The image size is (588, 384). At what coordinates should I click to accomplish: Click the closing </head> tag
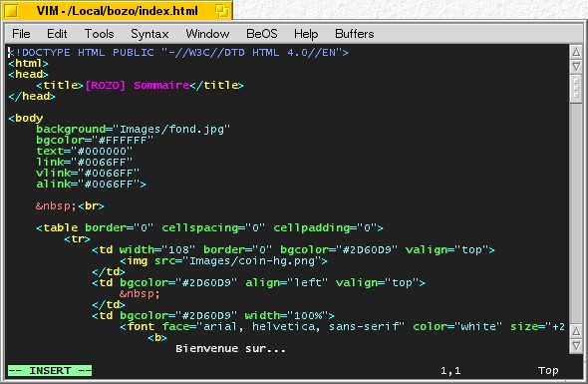[x=32, y=96]
